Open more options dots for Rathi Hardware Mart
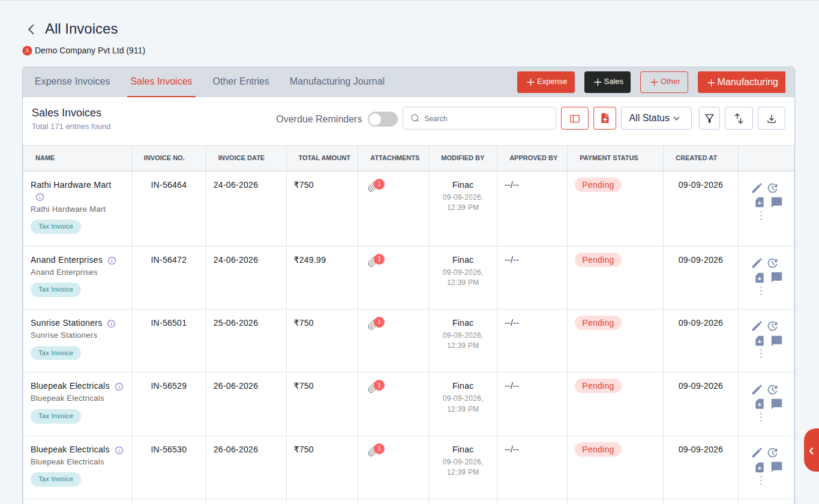819x504 pixels. [x=761, y=215]
